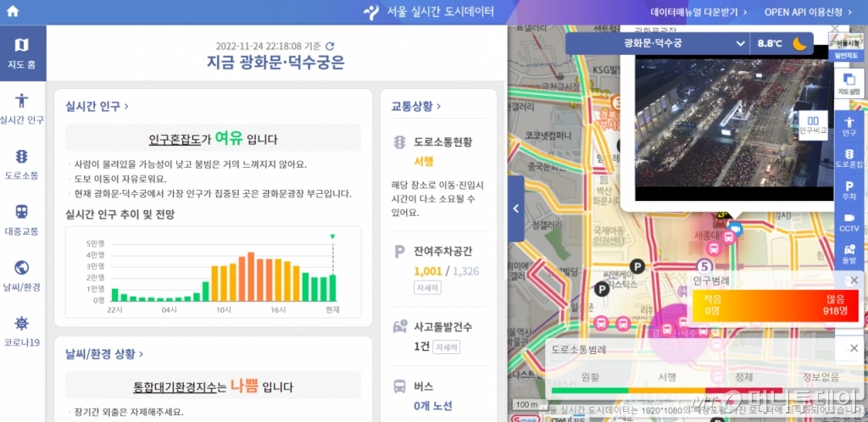Image resolution: width=868 pixels, height=422 pixels.
Task: Click the 지금 광화문·덕수궁은 heading
Action: coord(275,63)
